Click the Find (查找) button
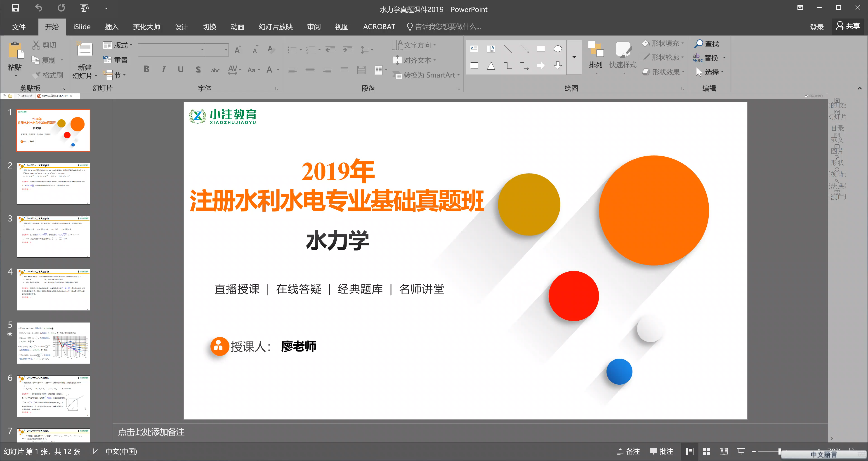This screenshot has width=868, height=461. [x=707, y=44]
